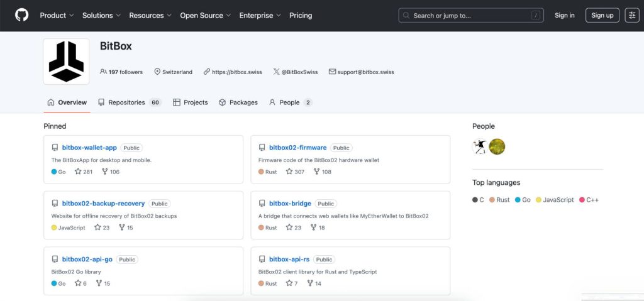Screen dimensions: 644x301
Task: Expand the Enterprise navigation dropdown
Action: pyautogui.click(x=260, y=15)
